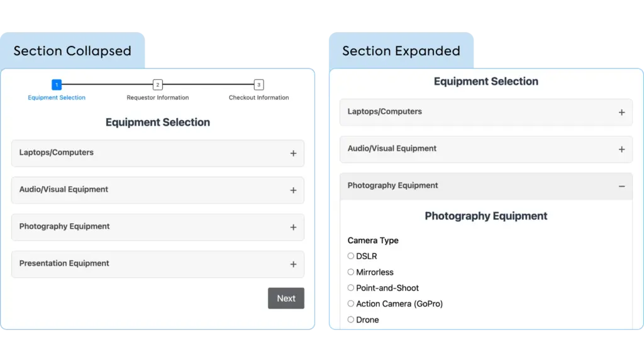Expand the Presentation Equipment section
The image size is (644, 362).
point(157,264)
